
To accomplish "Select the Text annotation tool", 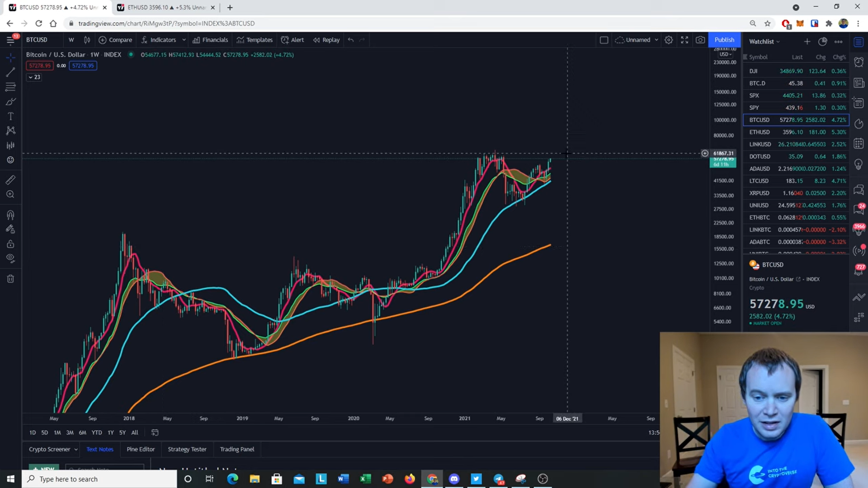I will 10,116.
